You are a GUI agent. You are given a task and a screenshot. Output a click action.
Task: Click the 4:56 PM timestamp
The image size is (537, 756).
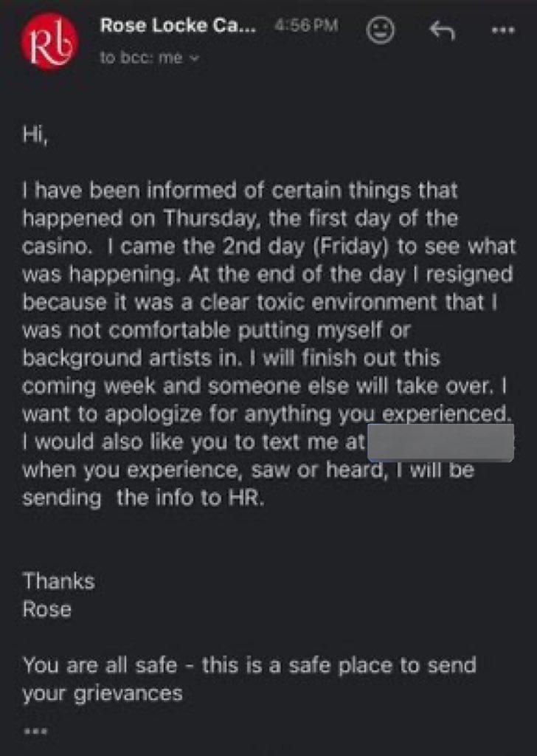point(305,26)
